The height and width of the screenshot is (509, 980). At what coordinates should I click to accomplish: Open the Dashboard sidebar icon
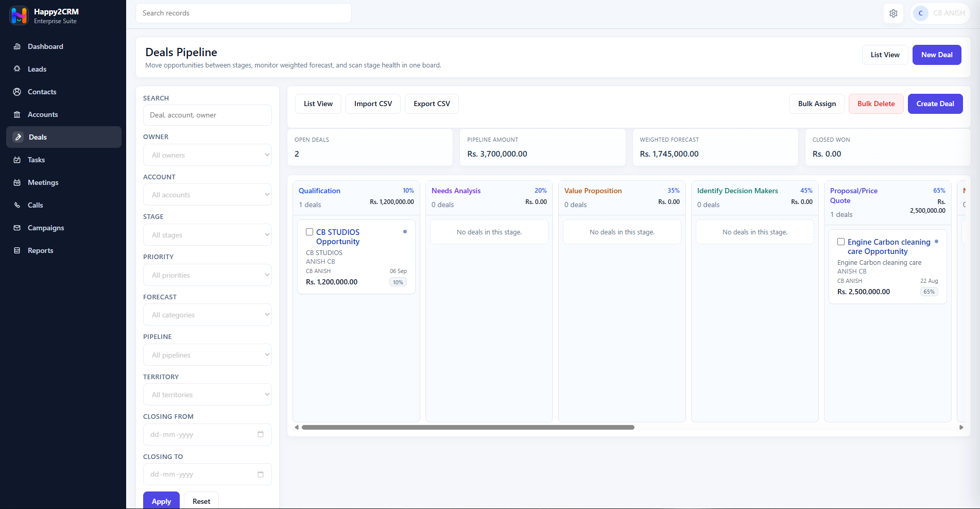[17, 46]
